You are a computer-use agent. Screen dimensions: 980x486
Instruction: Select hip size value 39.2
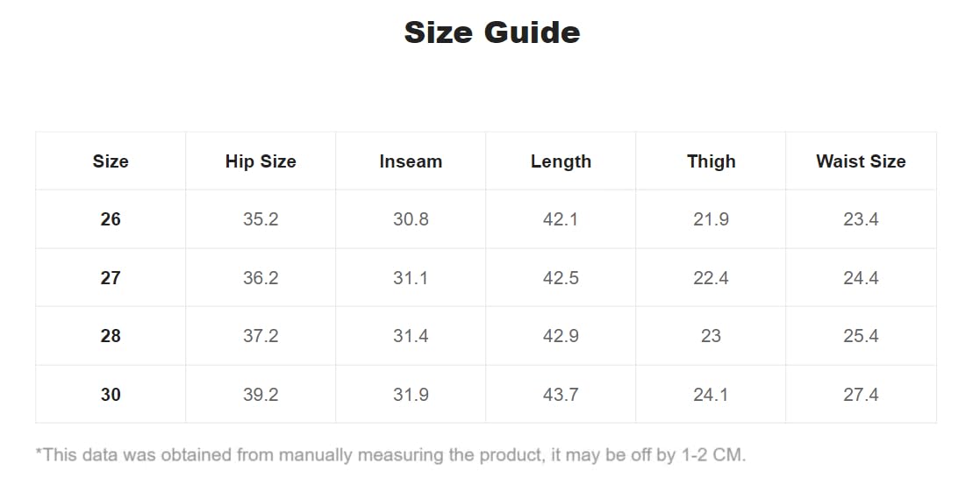261,395
